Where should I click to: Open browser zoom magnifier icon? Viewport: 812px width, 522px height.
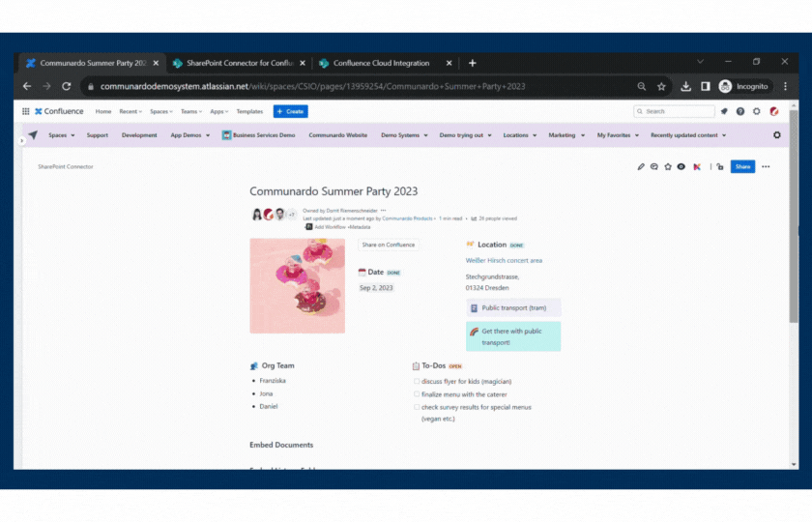point(642,86)
